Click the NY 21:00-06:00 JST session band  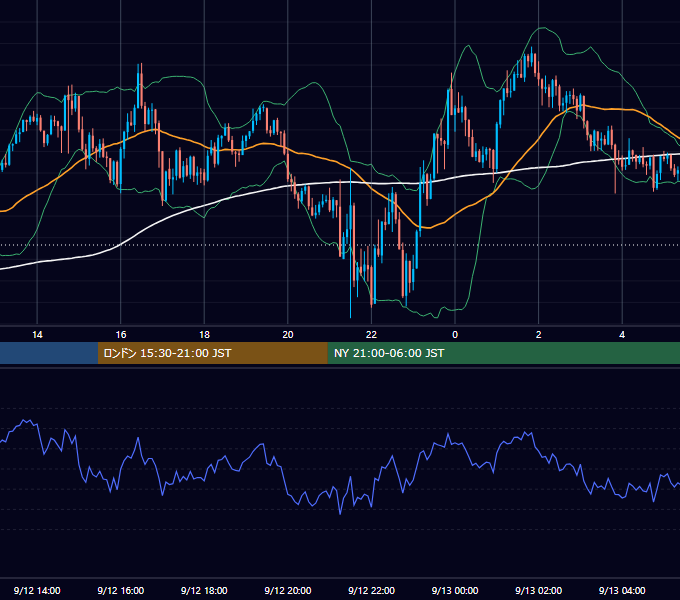[503, 353]
